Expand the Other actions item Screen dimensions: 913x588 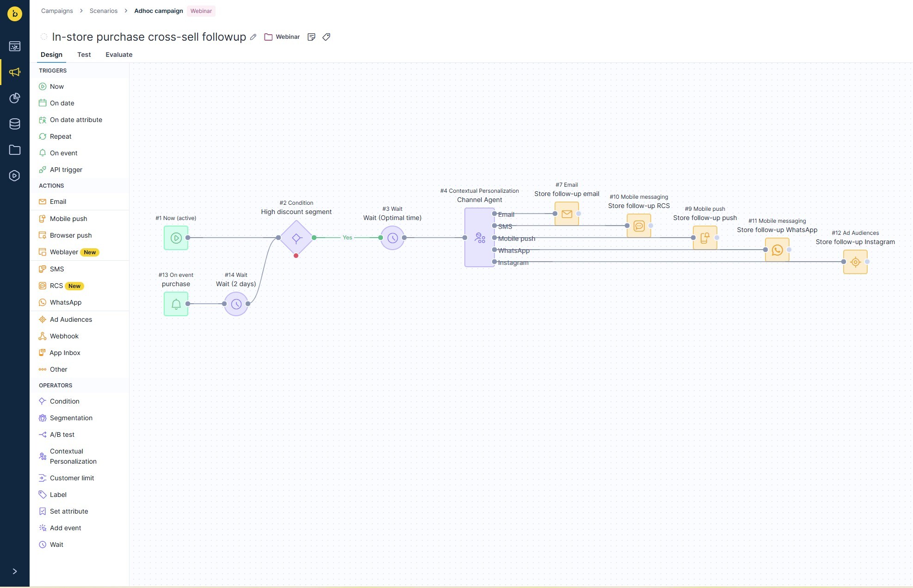(x=59, y=369)
